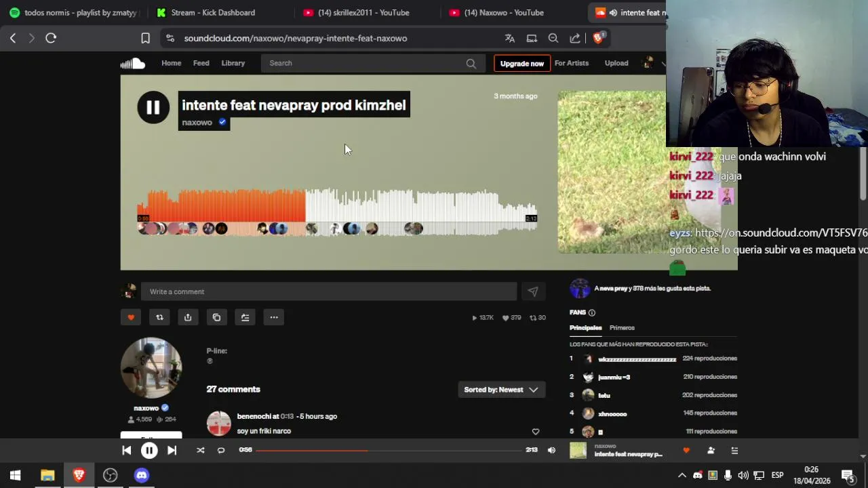Switch to the Stream - Kick Dashboard tab
This screenshot has height=488, width=868.
point(214,12)
